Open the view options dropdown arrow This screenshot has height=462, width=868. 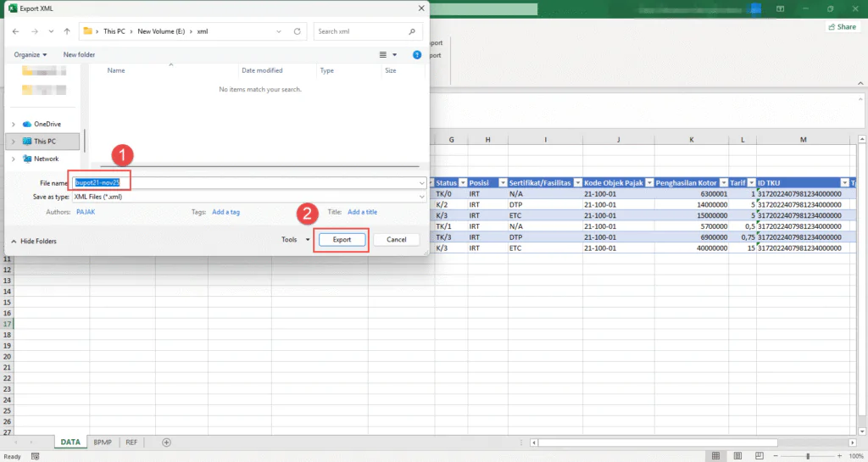click(x=395, y=55)
